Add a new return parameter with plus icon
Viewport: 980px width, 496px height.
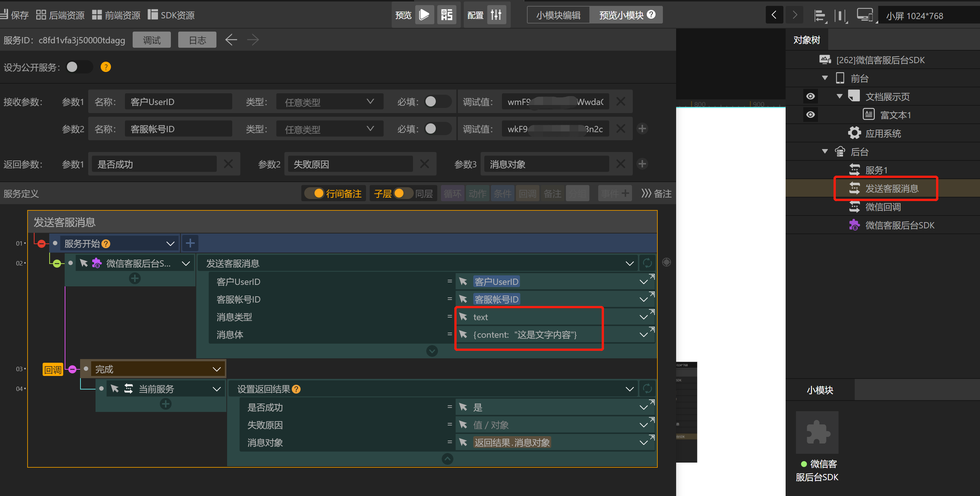click(x=642, y=164)
